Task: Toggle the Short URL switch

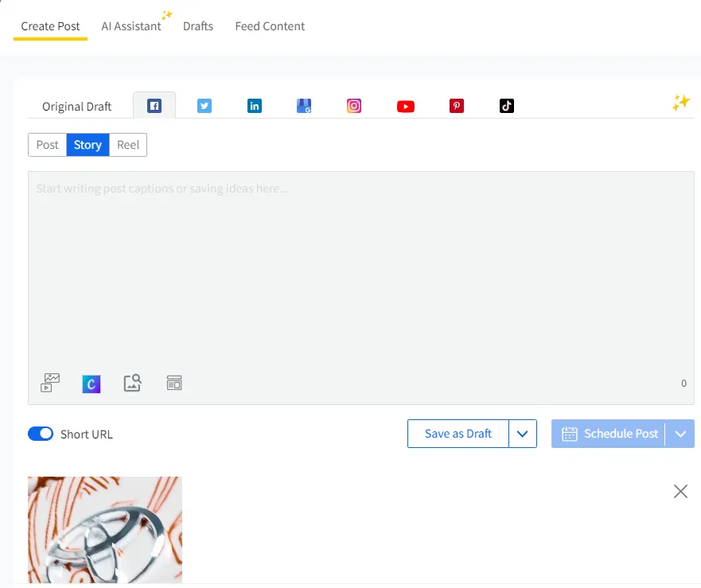Action: coord(41,434)
